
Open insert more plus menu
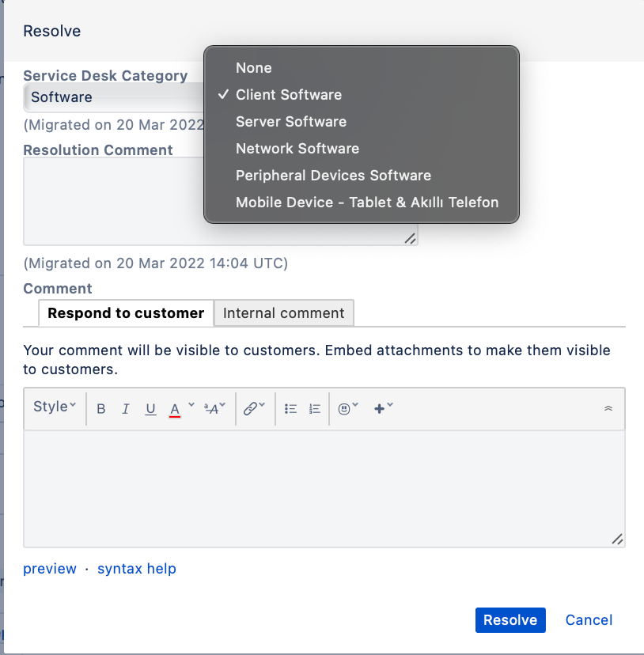(x=383, y=408)
